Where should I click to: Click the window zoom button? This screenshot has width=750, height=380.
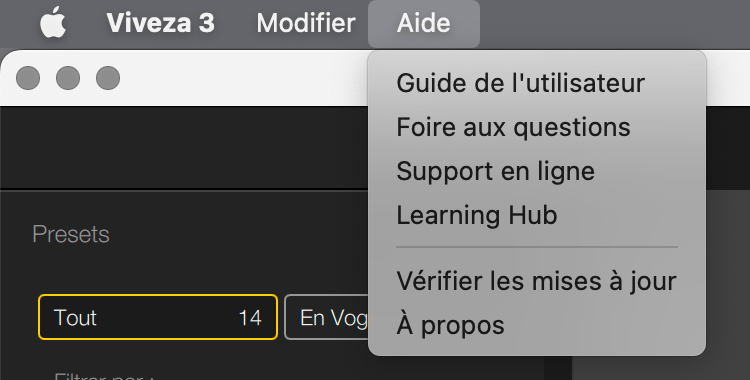click(108, 78)
